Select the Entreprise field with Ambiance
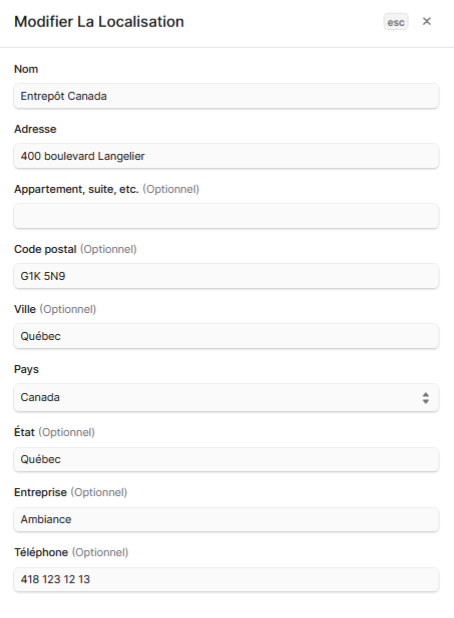454x618 pixels. click(226, 519)
